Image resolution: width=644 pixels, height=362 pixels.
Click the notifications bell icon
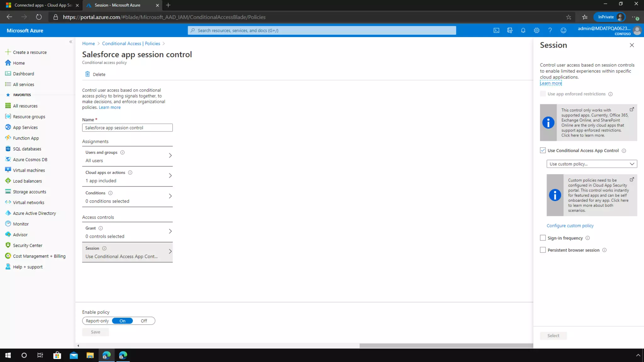(523, 30)
